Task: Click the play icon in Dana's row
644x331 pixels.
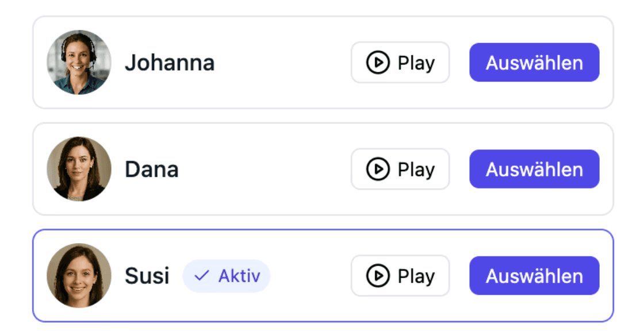Action: click(378, 170)
